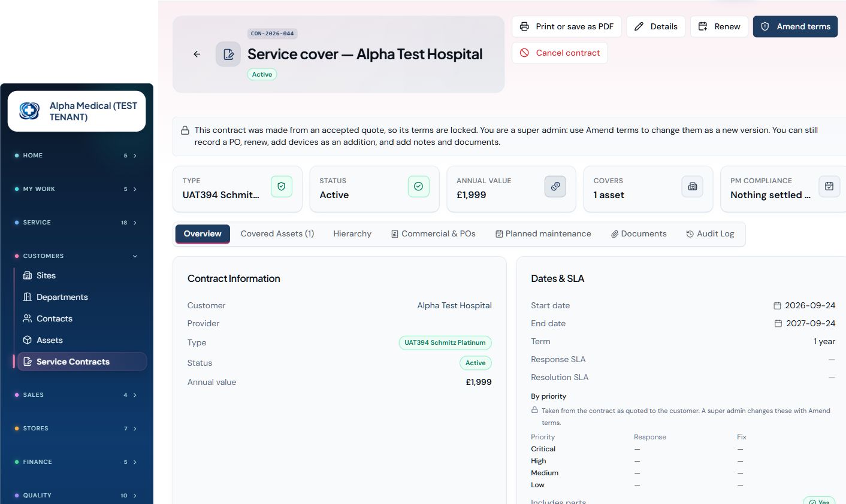Click the lock icon in locked-terms notice
Viewport: 846px width, 504px height.
tap(185, 130)
